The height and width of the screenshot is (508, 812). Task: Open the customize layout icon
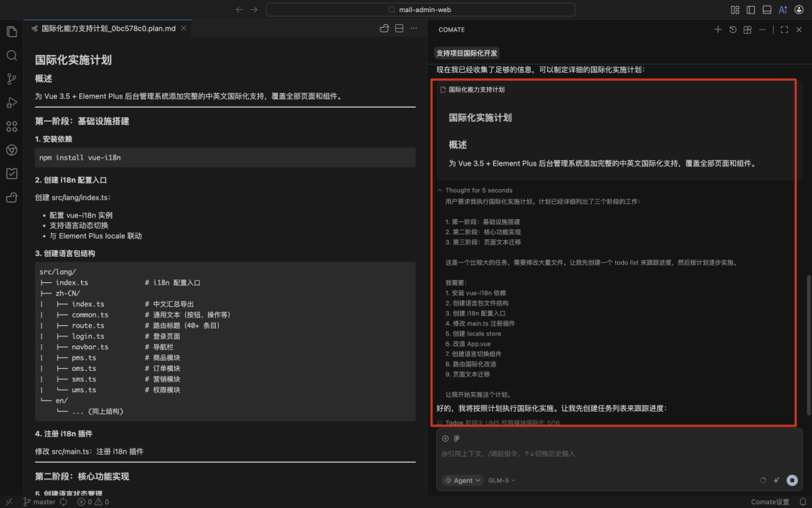click(x=735, y=9)
